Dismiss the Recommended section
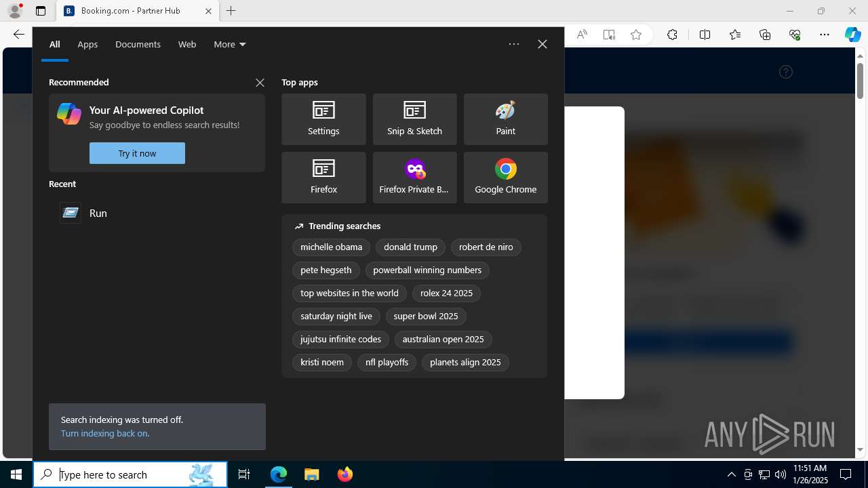Screen dimensions: 868x488 click(x=260, y=83)
